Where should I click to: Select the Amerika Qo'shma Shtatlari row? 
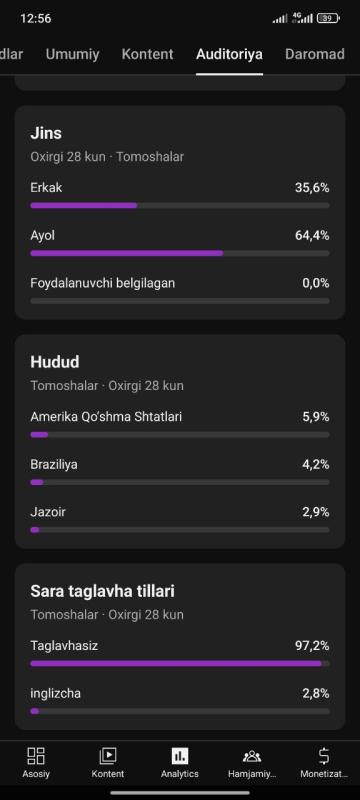(180, 424)
